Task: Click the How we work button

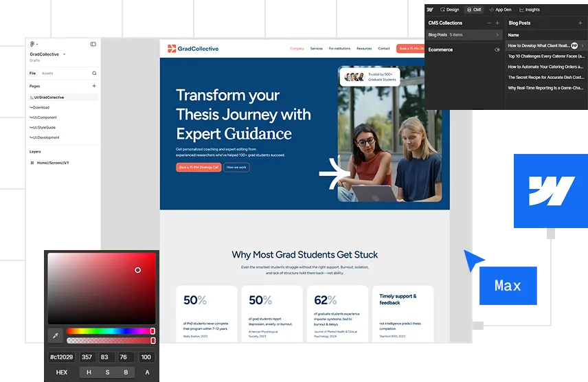Action: tap(236, 168)
